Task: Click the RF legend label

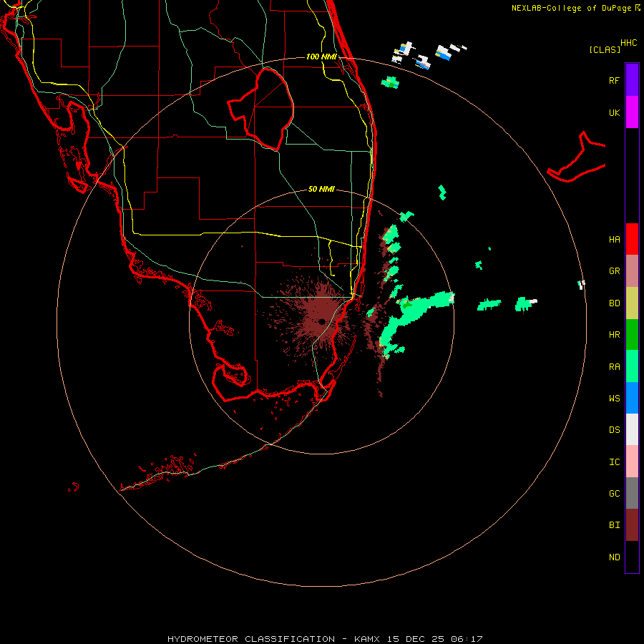Action: (614, 80)
